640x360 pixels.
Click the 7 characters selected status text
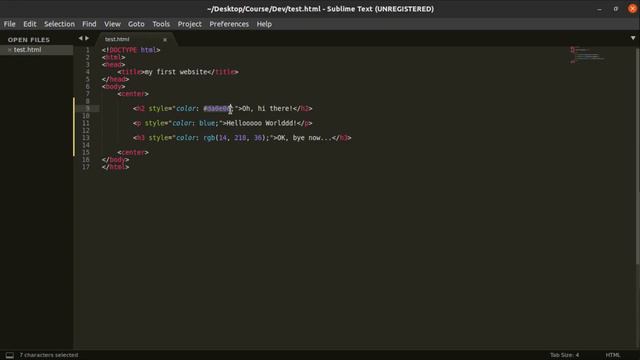point(49,355)
